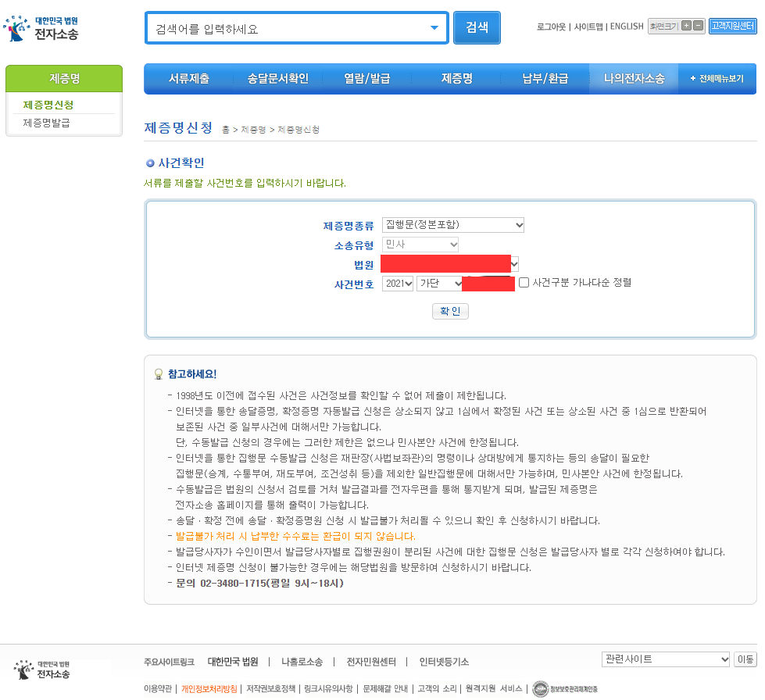Image resolution: width=765 pixels, height=700 pixels.
Task: Open the 법원 court dropdown
Action: pyautogui.click(x=449, y=264)
